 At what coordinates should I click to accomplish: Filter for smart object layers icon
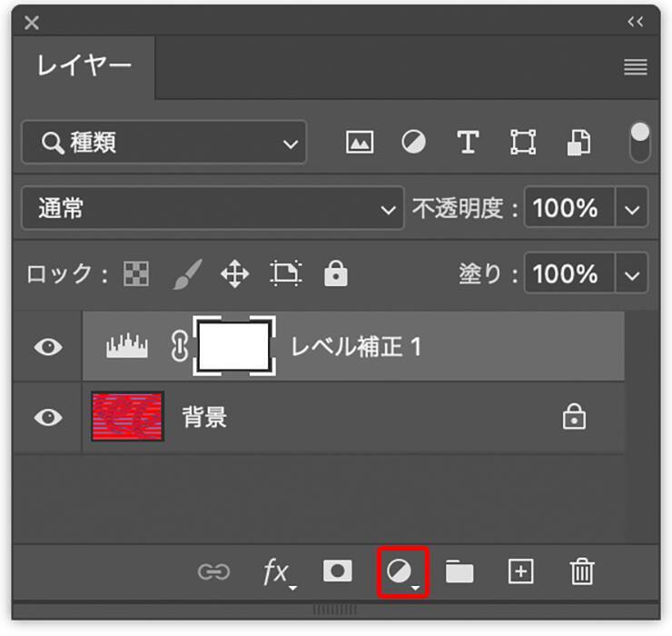click(x=579, y=142)
